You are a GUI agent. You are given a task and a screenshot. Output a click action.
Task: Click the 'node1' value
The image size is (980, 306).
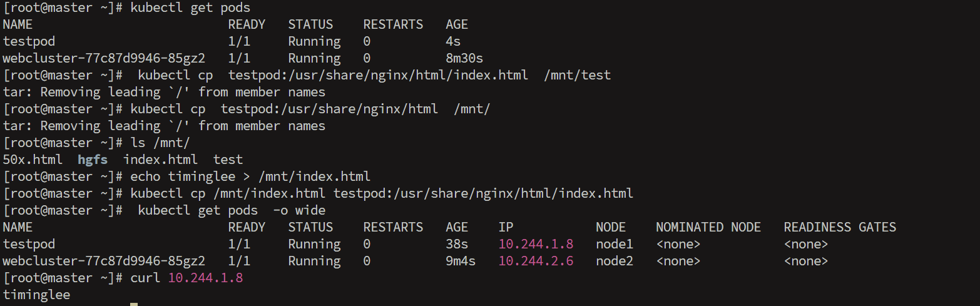point(615,245)
